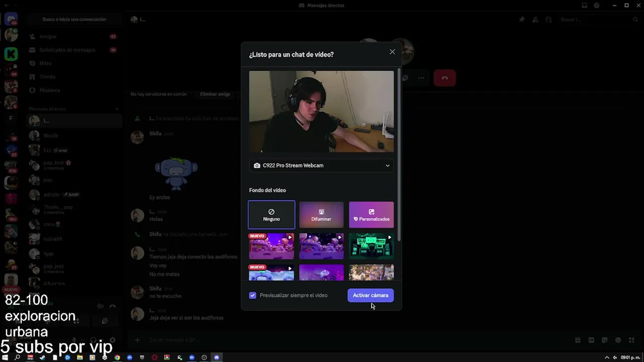
Task: Show user profile icon in header
Action: 548,20
